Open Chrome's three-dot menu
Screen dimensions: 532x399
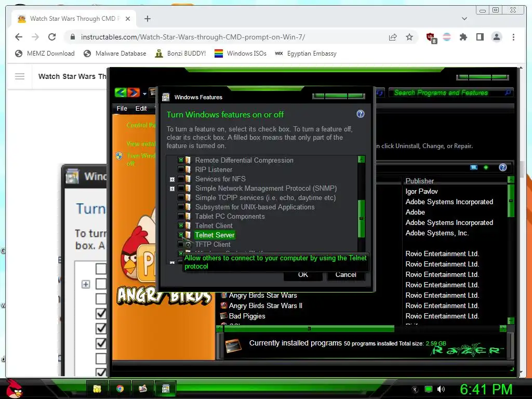point(513,37)
